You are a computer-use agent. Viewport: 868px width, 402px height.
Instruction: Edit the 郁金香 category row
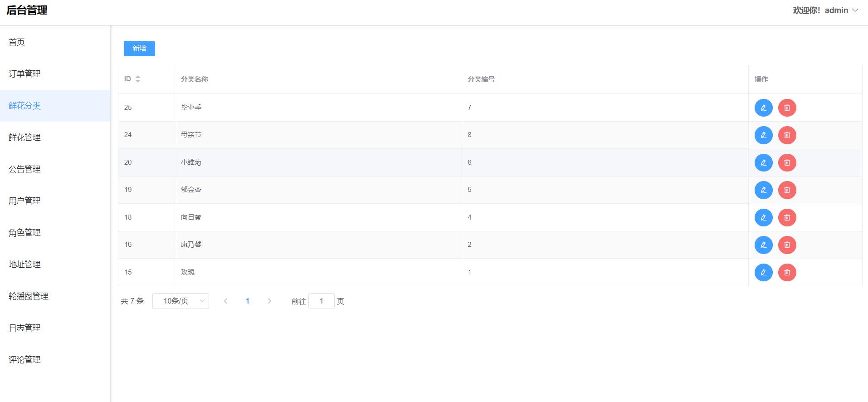tap(763, 190)
